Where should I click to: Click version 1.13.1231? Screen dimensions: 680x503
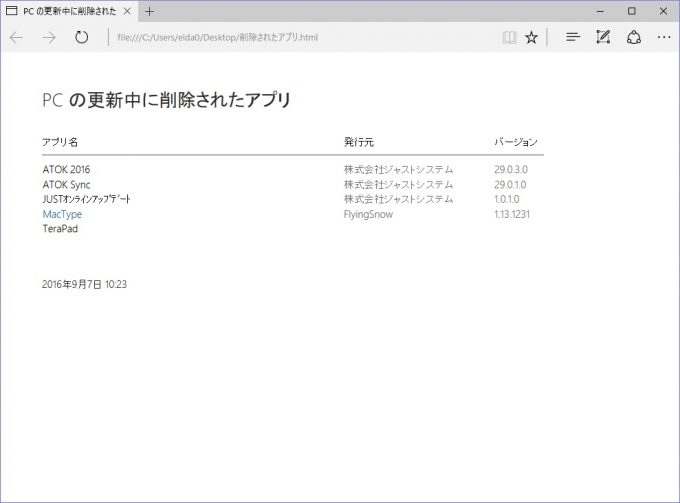pyautogui.click(x=512, y=214)
